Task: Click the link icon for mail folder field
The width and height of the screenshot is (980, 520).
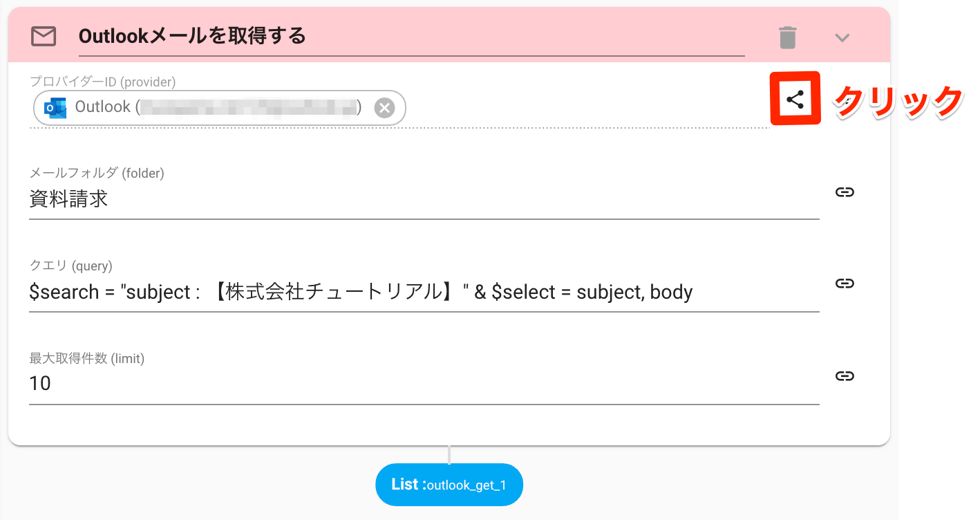Action: 844,192
